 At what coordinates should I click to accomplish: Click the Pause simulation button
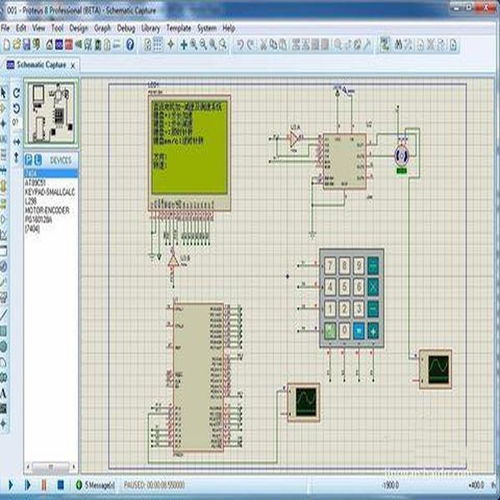(44, 485)
